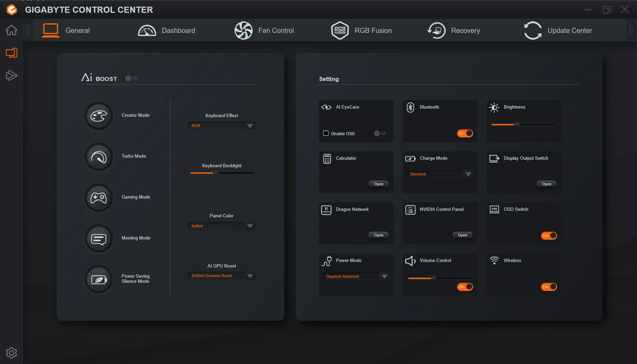Adjust the Brightness slider
Image resolution: width=637 pixels, height=364 pixels.
coord(517,125)
